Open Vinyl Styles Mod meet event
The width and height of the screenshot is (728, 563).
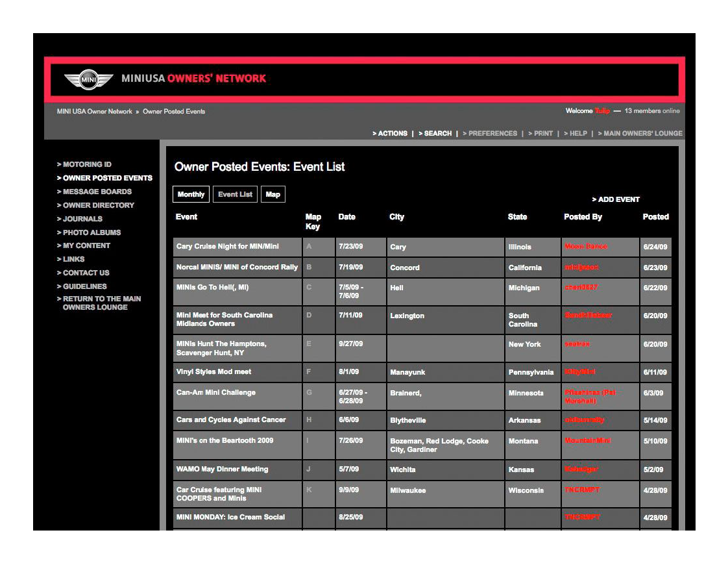coord(213,371)
